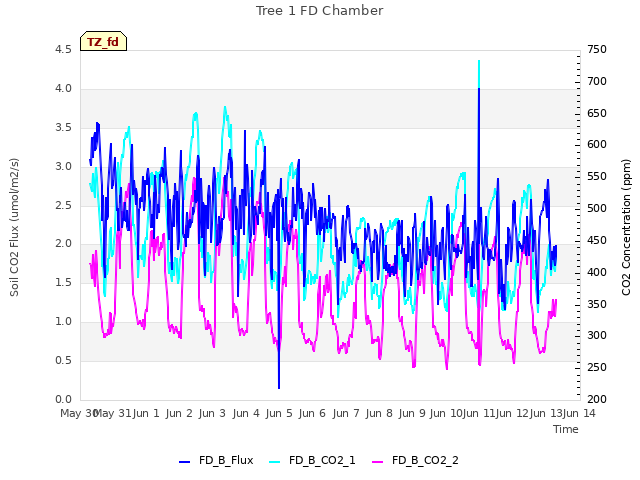Click the Jun 11 x-axis tick label

(479, 413)
